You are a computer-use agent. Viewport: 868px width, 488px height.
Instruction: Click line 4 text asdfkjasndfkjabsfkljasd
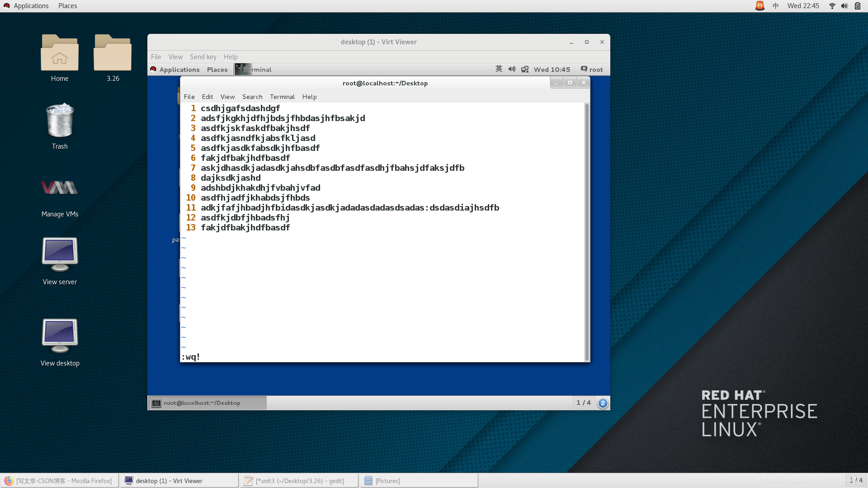258,138
